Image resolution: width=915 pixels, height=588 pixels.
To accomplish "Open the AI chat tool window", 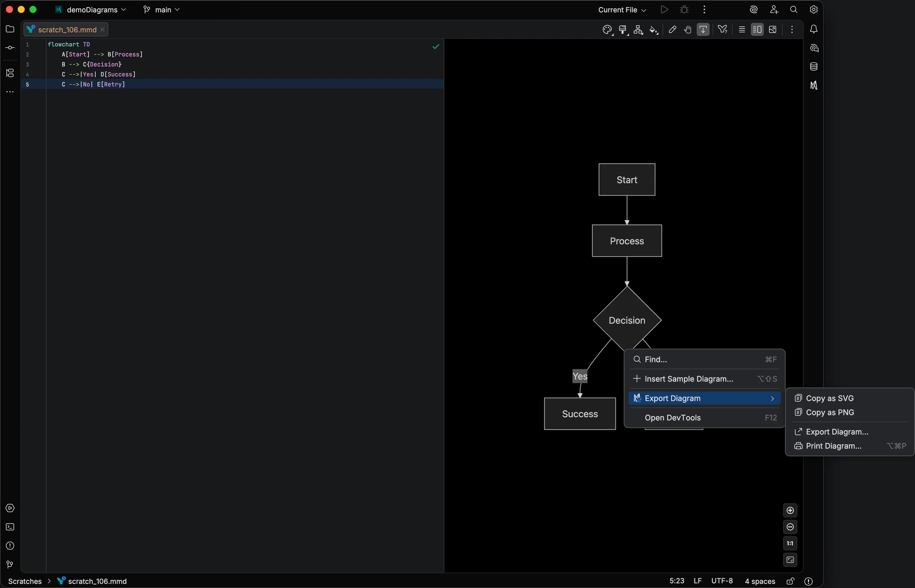I will pyautogui.click(x=814, y=48).
